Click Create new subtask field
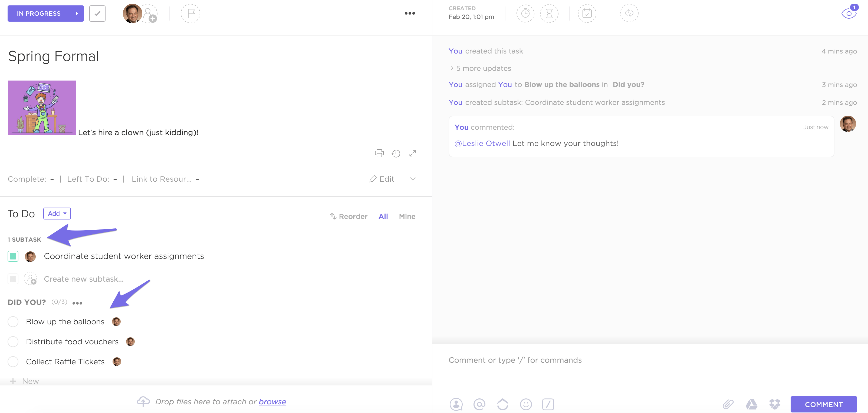This screenshot has height=413, width=868. click(x=84, y=279)
